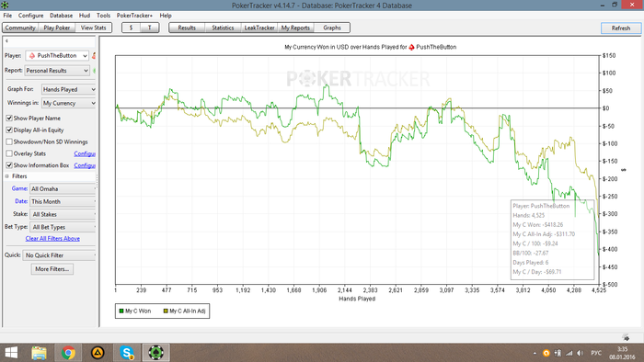Screen dimensions: 644x362
Task: Click the РУС input language indicator
Action: [596, 353]
